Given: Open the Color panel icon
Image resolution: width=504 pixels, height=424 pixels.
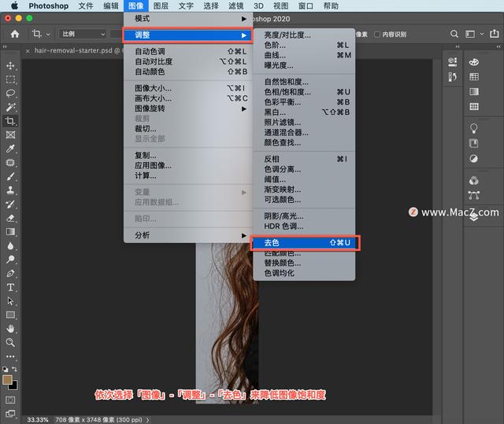Looking at the screenshot, I should 474,62.
